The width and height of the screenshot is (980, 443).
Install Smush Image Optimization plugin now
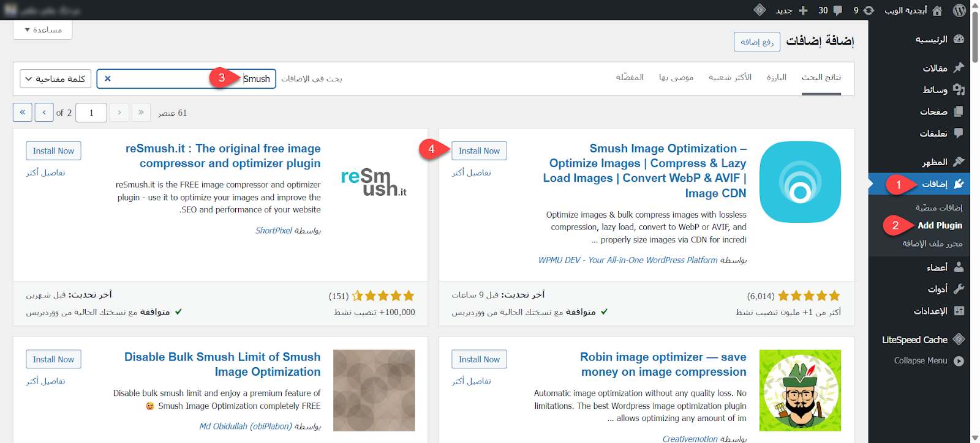(x=479, y=151)
